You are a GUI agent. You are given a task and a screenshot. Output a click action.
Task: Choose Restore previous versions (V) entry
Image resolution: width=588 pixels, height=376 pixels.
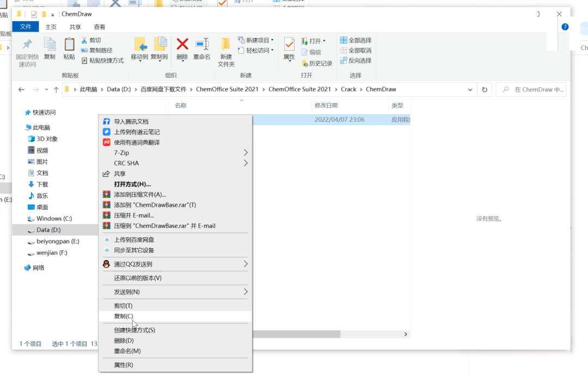click(x=175, y=278)
